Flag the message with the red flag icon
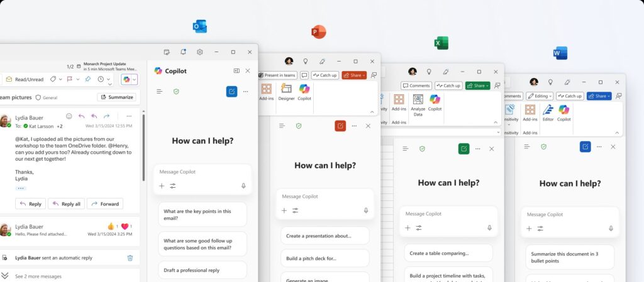This screenshot has width=644, height=282. [70, 79]
